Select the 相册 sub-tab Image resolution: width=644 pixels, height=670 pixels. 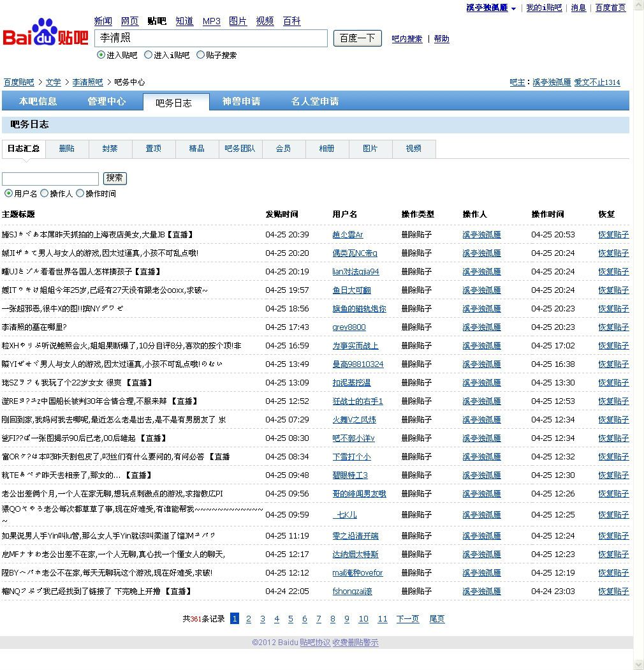pyautogui.click(x=326, y=149)
